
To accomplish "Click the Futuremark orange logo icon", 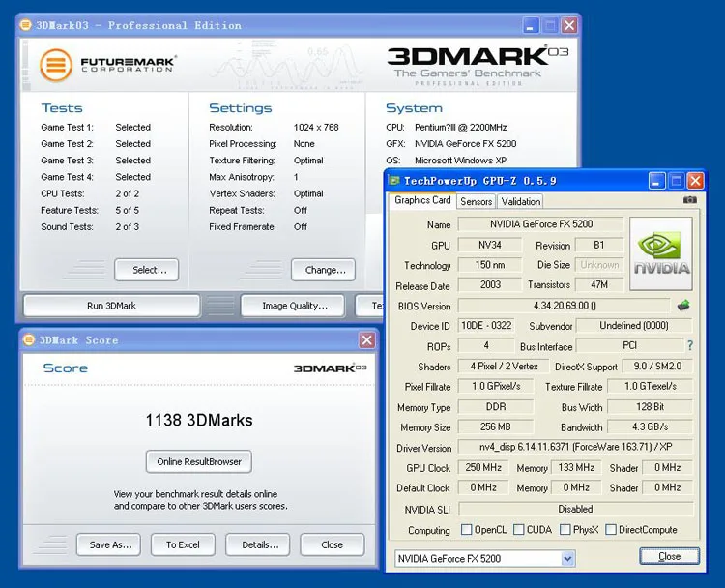I will (56, 65).
